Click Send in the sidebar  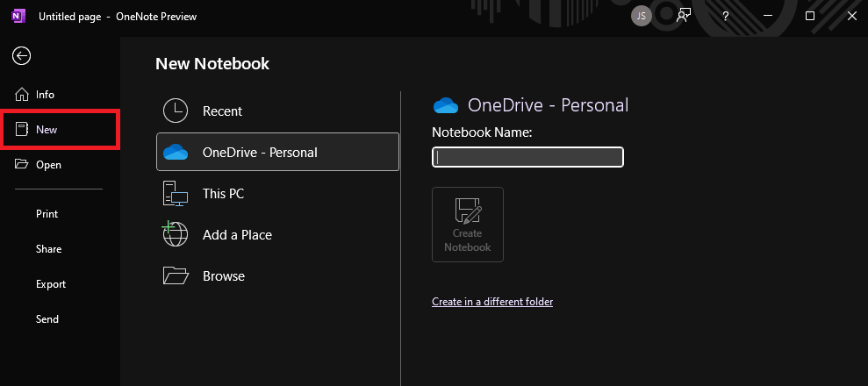tap(47, 319)
